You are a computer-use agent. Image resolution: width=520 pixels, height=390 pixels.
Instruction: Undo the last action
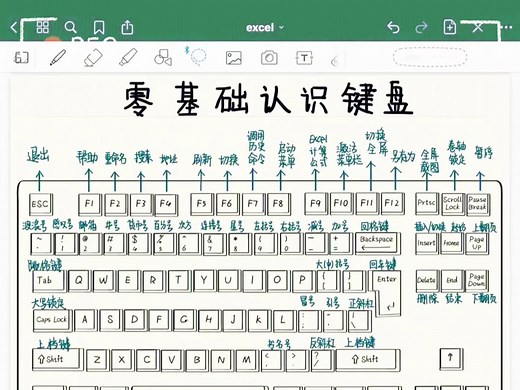pyautogui.click(x=393, y=27)
